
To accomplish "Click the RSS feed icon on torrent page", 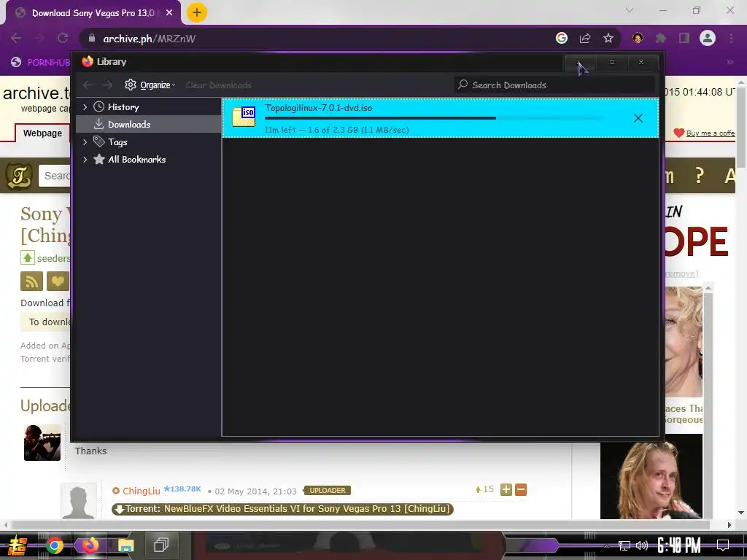I will click(x=31, y=281).
